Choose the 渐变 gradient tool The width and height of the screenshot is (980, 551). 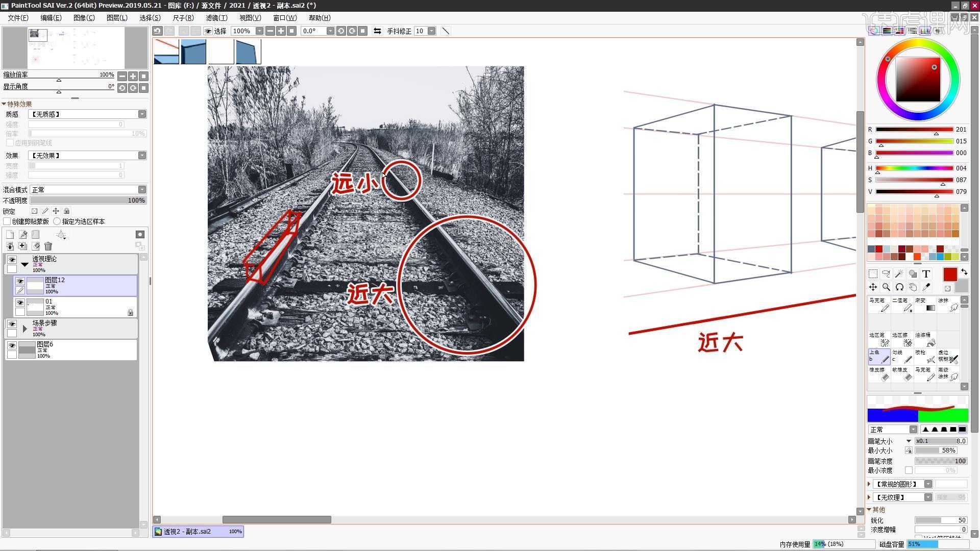[925, 304]
